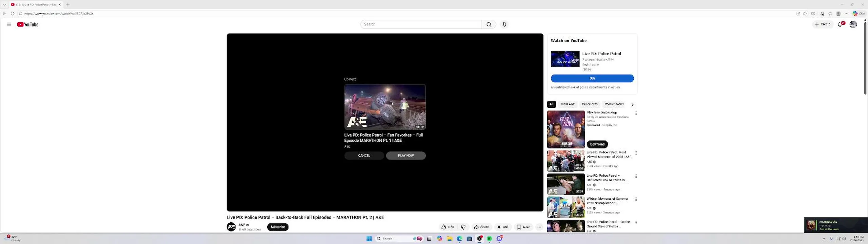Click the Windows taskbar search box
This screenshot has width=868, height=244.
click(399, 239)
